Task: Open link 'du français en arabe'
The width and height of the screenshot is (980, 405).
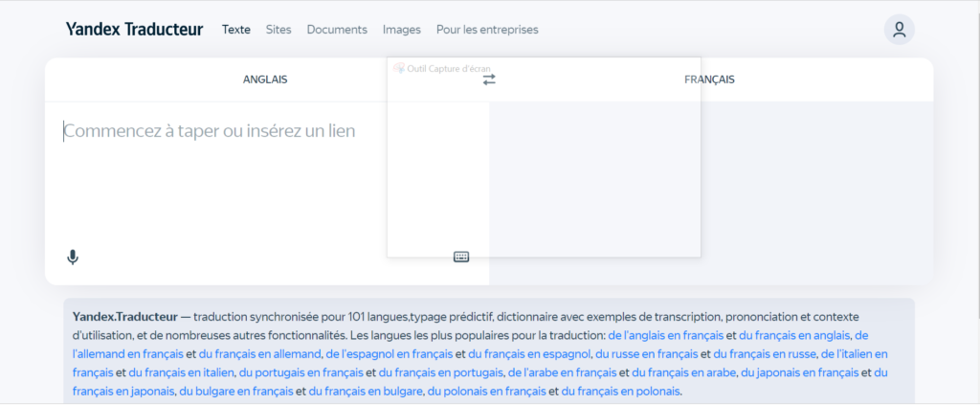Action: (x=683, y=372)
